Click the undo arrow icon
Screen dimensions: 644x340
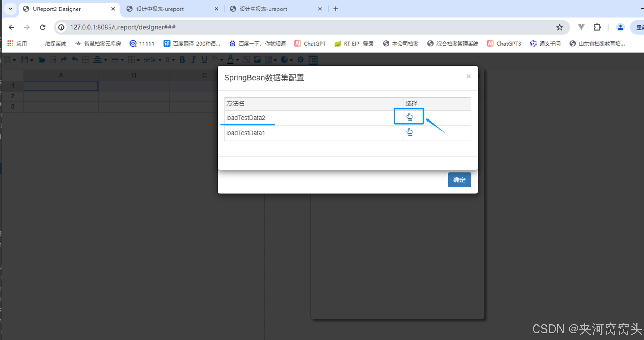(x=75, y=59)
